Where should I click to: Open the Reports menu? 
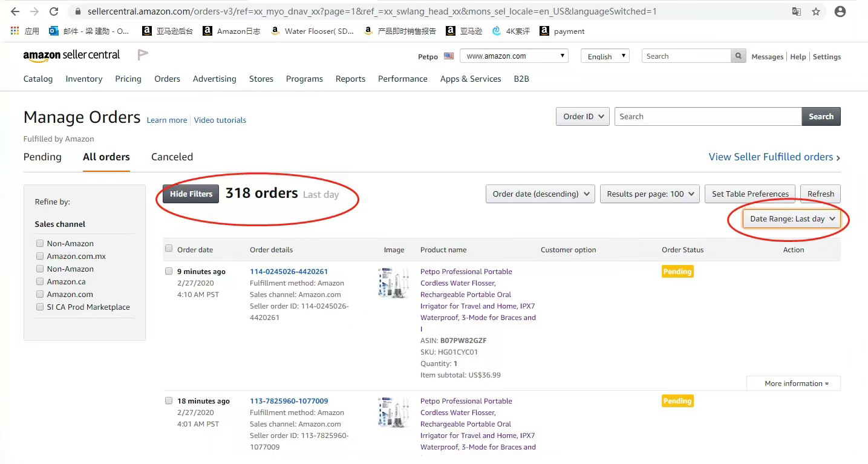(x=351, y=79)
